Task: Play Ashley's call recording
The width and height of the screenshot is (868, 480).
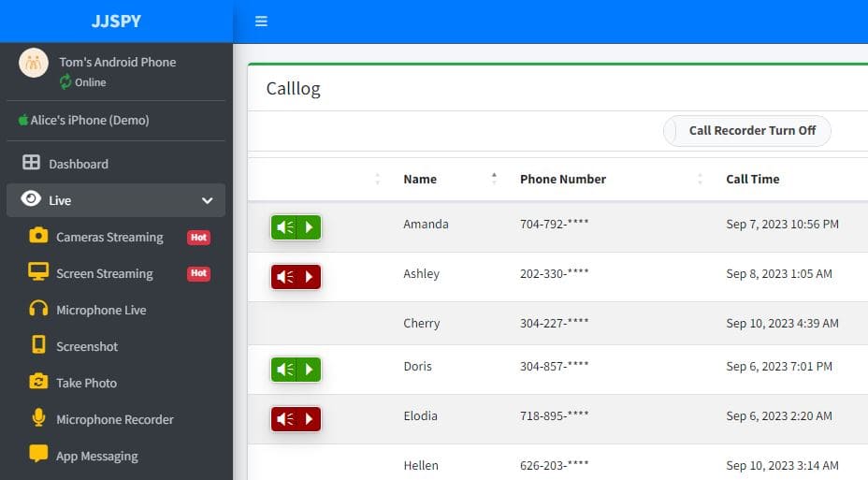Action: (309, 277)
